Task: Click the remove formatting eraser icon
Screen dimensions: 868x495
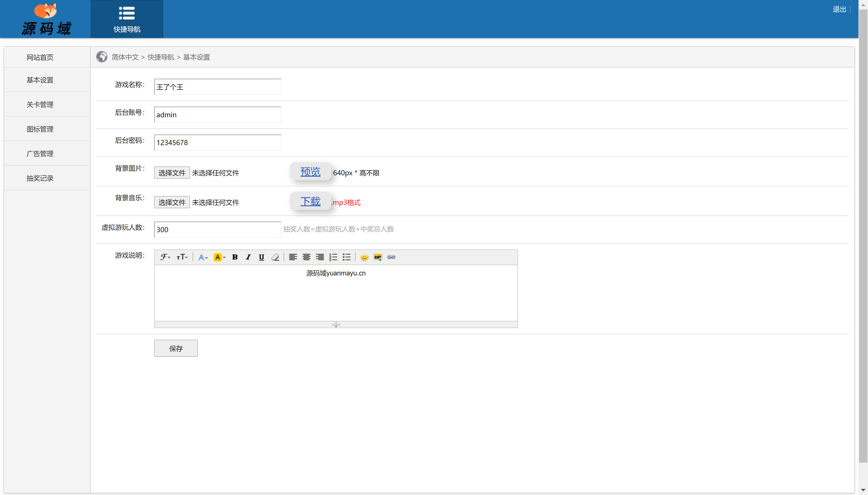Action: pyautogui.click(x=275, y=257)
